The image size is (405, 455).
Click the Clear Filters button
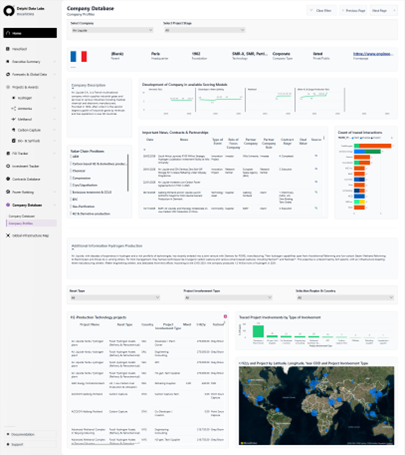pos(321,11)
